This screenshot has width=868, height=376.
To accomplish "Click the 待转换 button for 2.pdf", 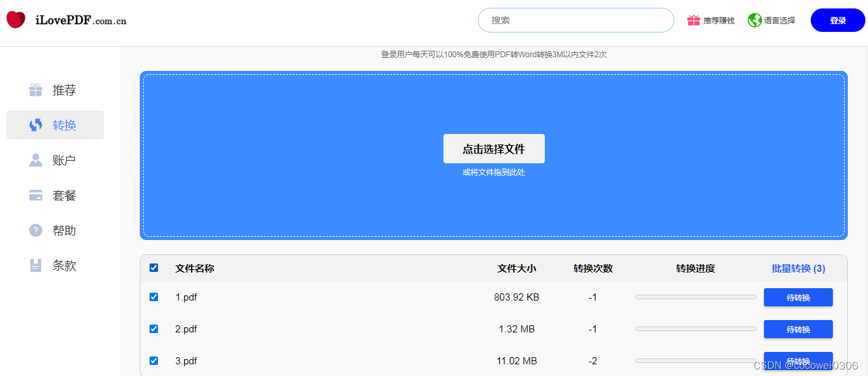I will coord(798,329).
